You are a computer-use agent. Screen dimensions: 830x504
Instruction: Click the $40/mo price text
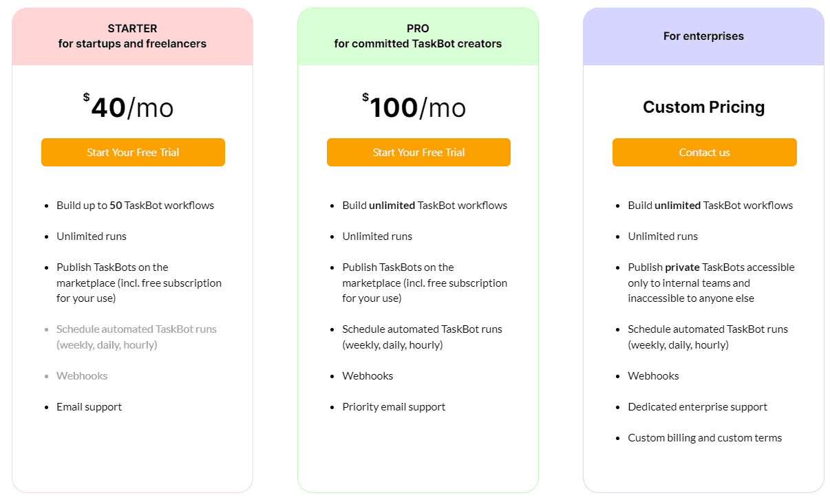click(x=129, y=107)
